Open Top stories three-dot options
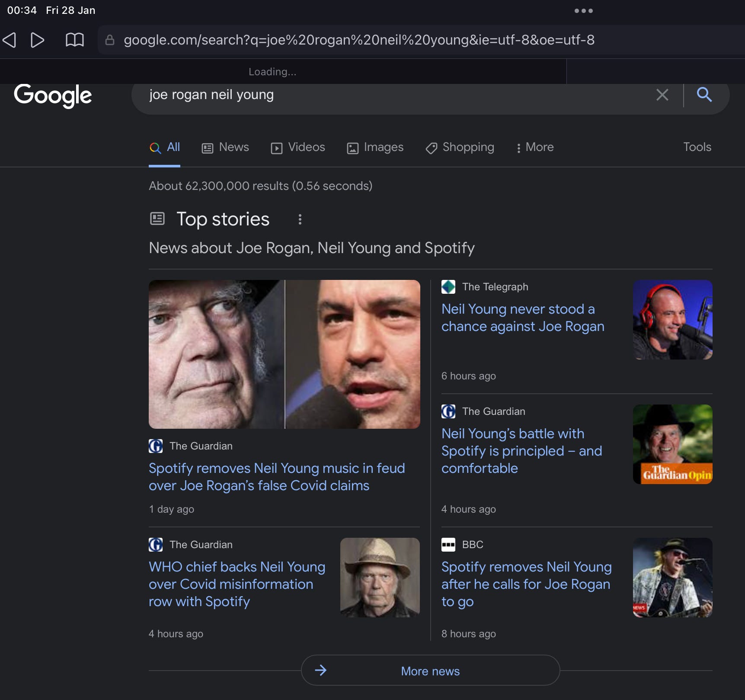 (300, 219)
